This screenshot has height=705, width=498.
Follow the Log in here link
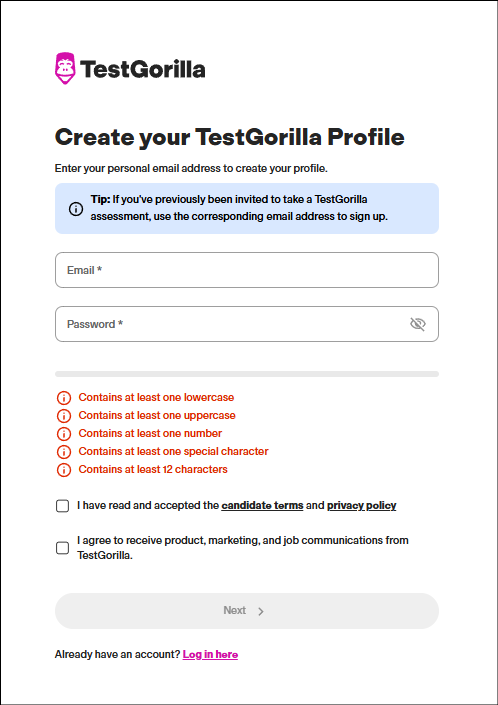click(210, 654)
